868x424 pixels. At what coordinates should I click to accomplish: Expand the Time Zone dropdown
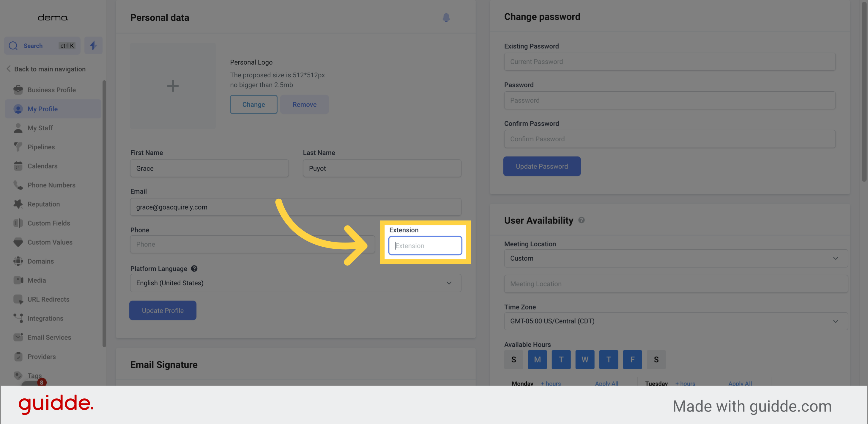(675, 321)
